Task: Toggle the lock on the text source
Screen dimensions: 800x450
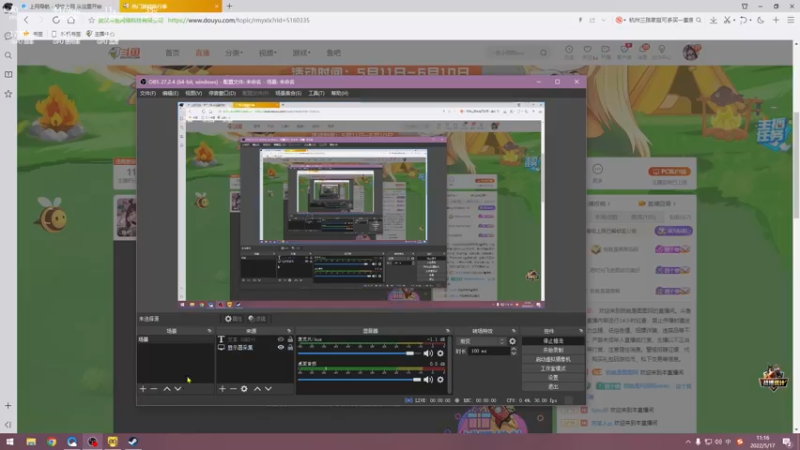Action: click(x=290, y=339)
